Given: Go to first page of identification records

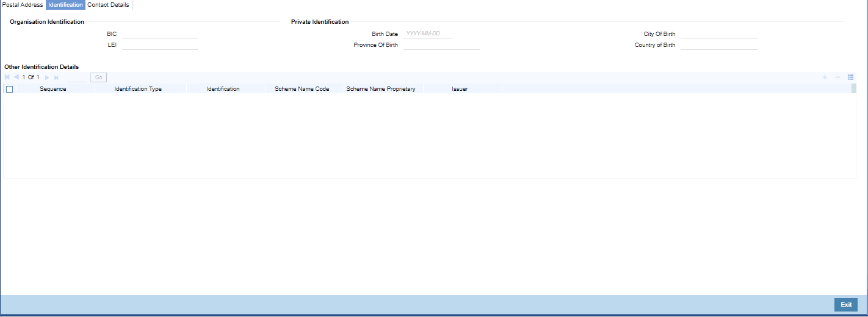Looking at the screenshot, I should (7, 77).
